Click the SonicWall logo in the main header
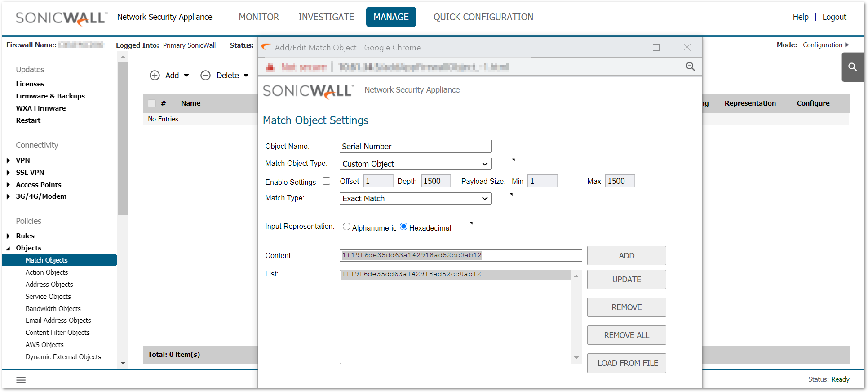 62,18
